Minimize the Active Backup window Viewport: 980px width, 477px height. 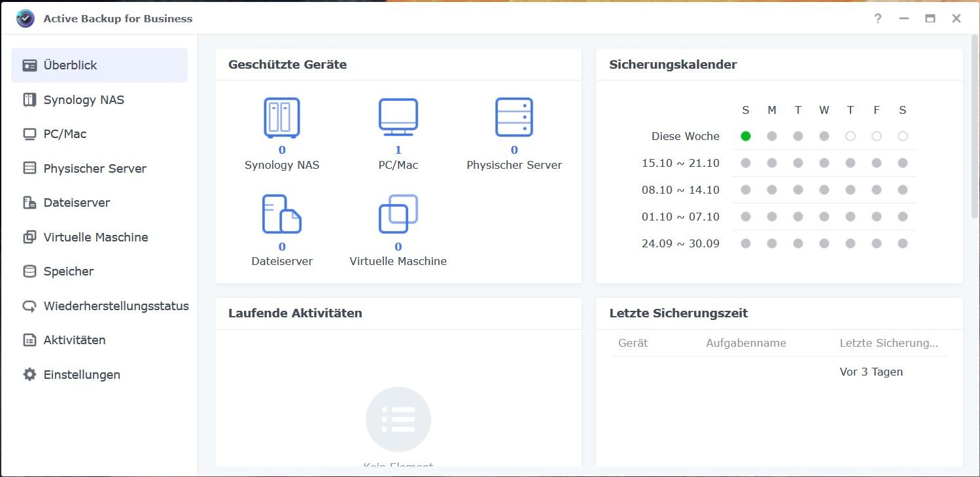(x=904, y=18)
